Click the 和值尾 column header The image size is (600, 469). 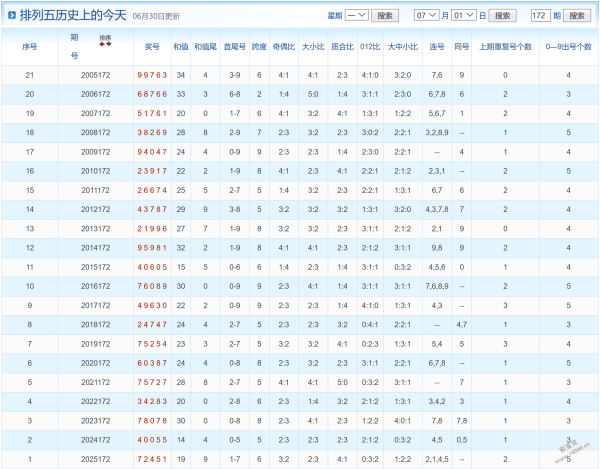(x=205, y=47)
